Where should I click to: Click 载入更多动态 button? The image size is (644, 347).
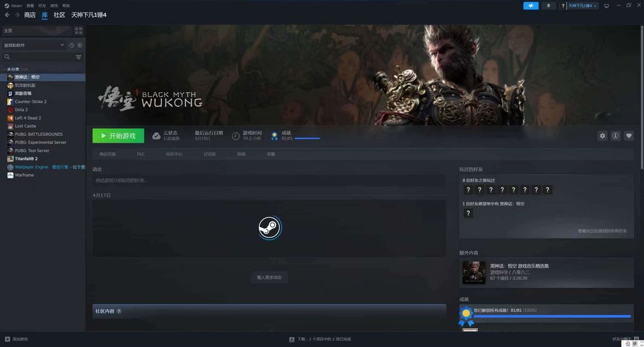(269, 277)
